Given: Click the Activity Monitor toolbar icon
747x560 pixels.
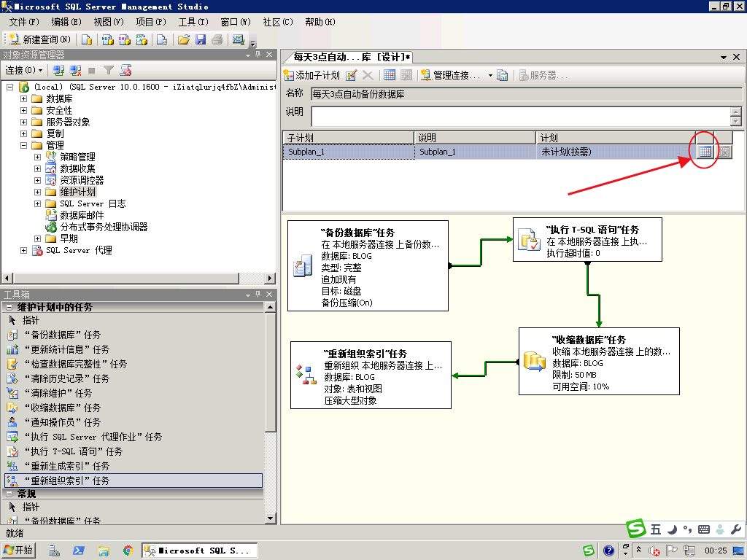Looking at the screenshot, I should pyautogui.click(x=239, y=39).
